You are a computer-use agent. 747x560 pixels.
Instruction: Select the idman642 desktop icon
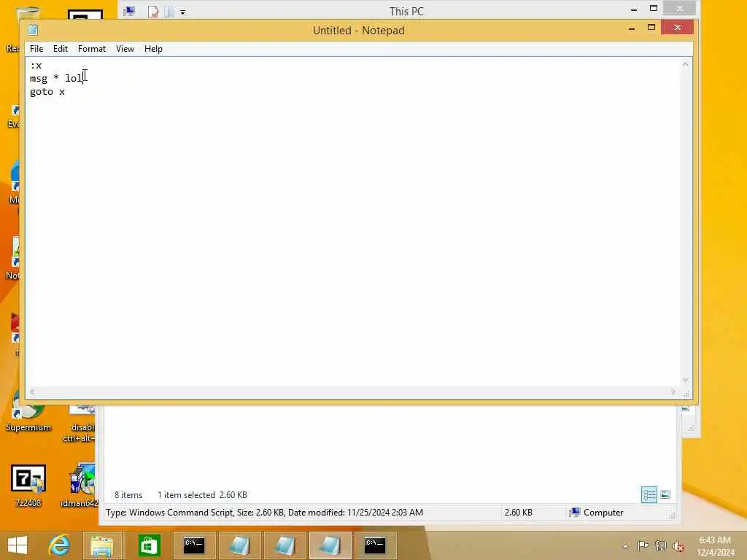[x=80, y=486]
